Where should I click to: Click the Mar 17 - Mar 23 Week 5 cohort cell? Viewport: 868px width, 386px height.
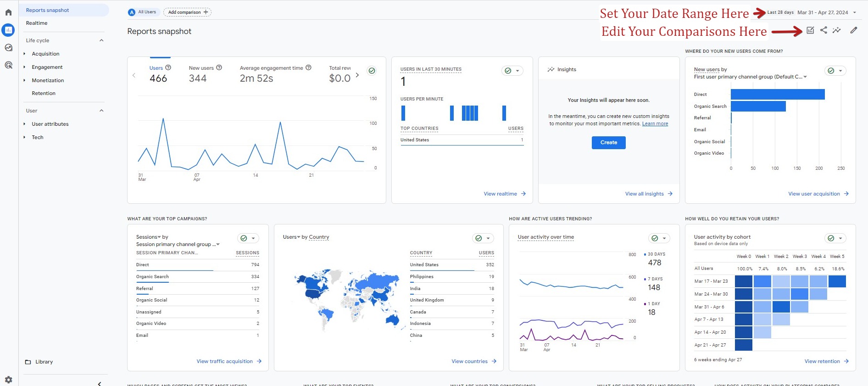(x=837, y=281)
